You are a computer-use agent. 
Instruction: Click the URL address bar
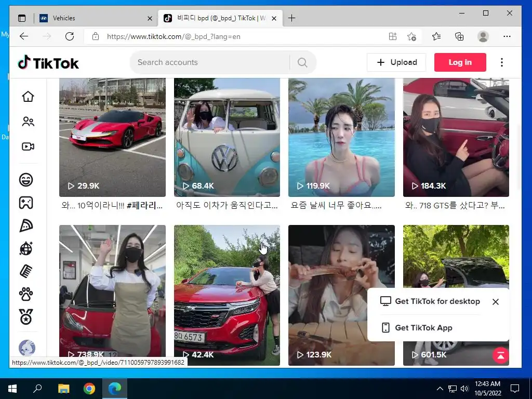point(244,36)
